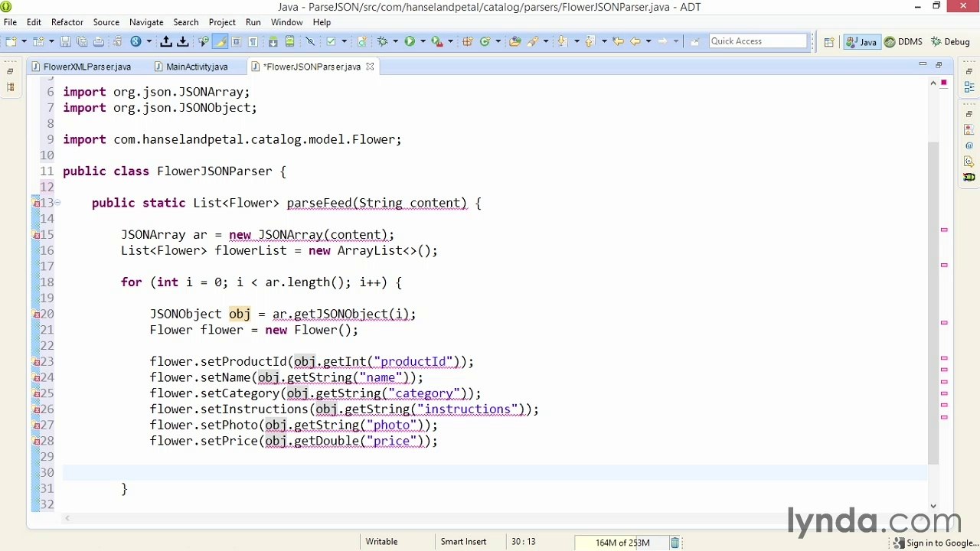Open the dropdown next to the Debug icon
Image resolution: width=980 pixels, height=551 pixels.
[x=395, y=41]
